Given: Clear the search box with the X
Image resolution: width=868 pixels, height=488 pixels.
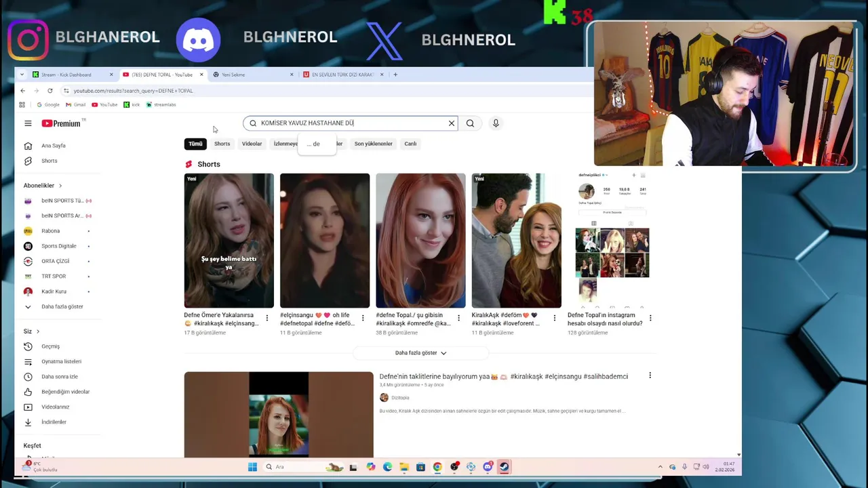Looking at the screenshot, I should (451, 123).
